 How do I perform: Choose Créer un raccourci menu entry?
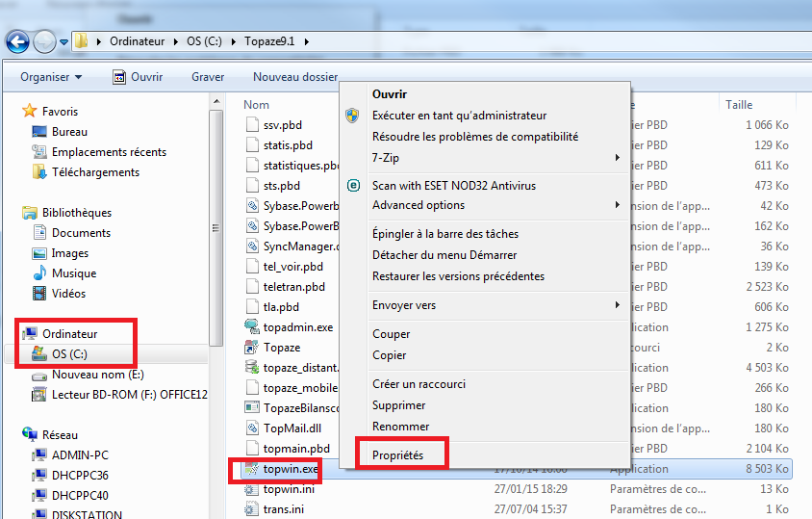tap(419, 384)
